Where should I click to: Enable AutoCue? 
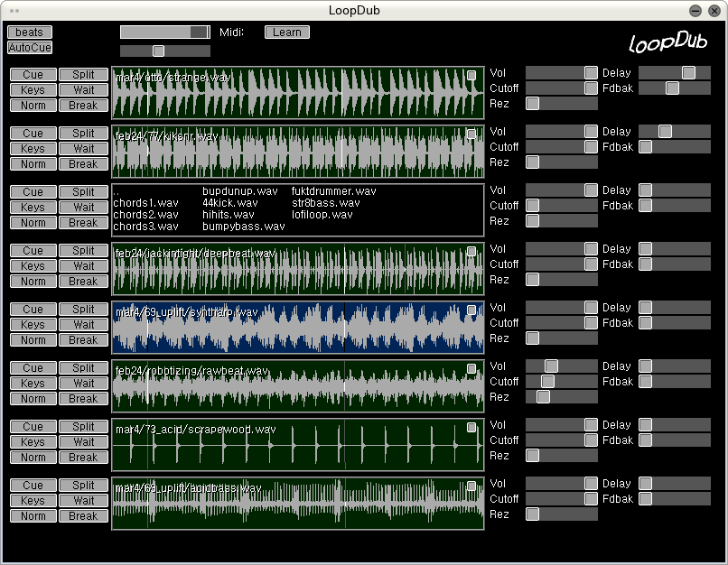(x=31, y=48)
